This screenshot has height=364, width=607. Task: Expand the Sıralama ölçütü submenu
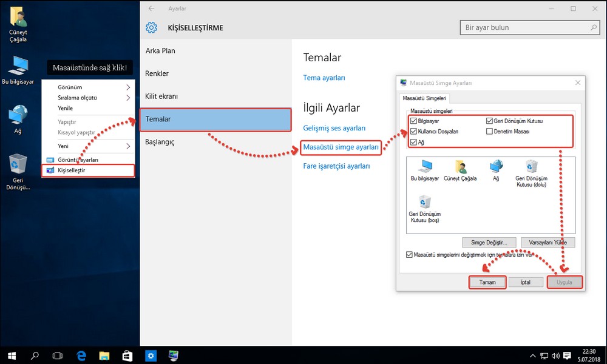(91, 98)
